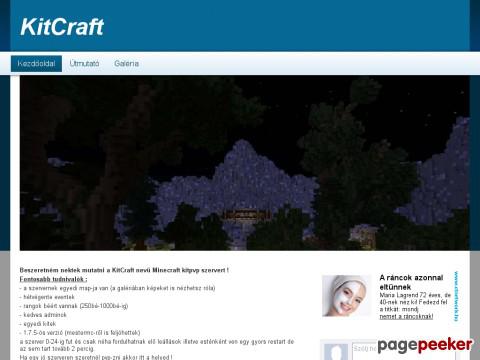Screen dimensions: 480x360
Task: Click the 'rangok' price range line
Action: point(74,306)
